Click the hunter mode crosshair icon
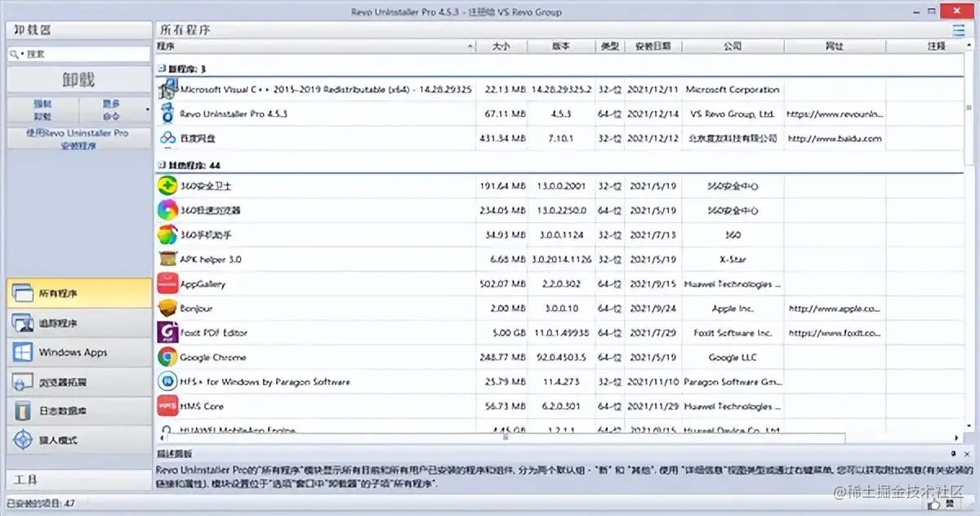 (23, 439)
